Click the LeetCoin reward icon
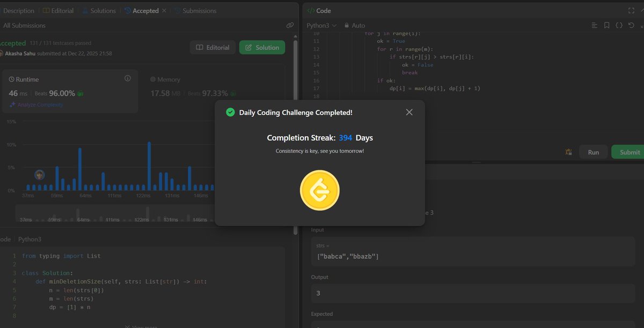Screen dimensions: 644x328 [320, 190]
